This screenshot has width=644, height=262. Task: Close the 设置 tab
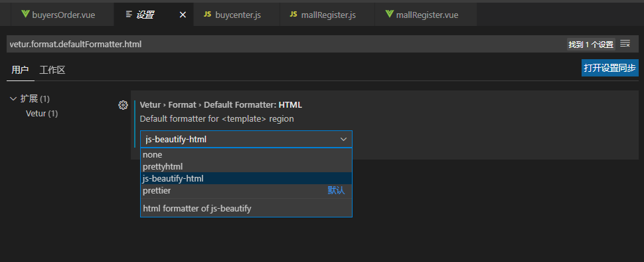click(183, 15)
